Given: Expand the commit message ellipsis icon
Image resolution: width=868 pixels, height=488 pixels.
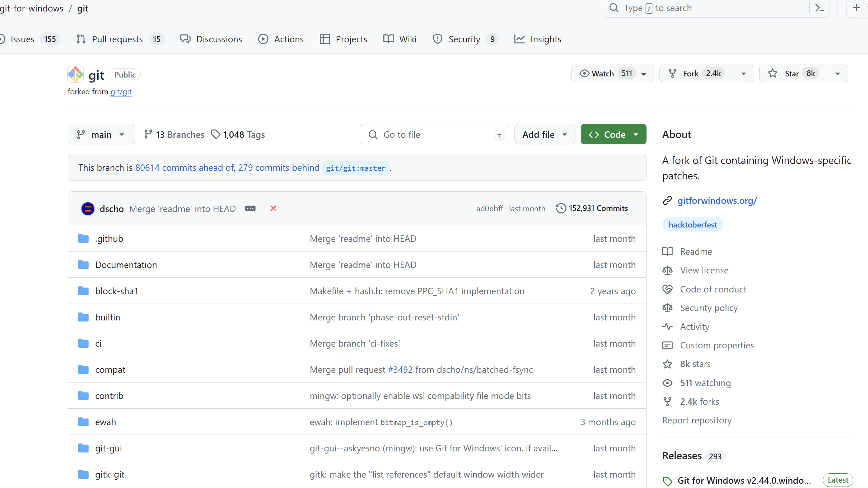Looking at the screenshot, I should (x=250, y=208).
